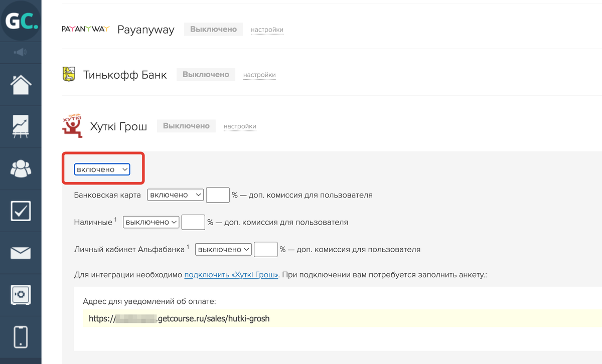Image resolution: width=602 pixels, height=364 pixels.
Task: Follow the подключить «Хуткі Грош» link
Action: click(231, 275)
